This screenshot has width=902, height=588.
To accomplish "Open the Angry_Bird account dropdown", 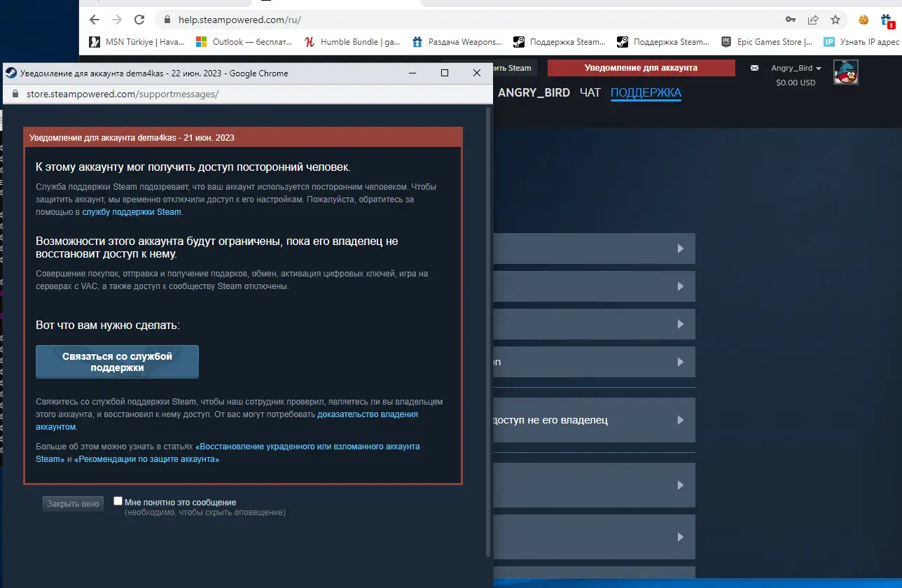I will [x=796, y=68].
